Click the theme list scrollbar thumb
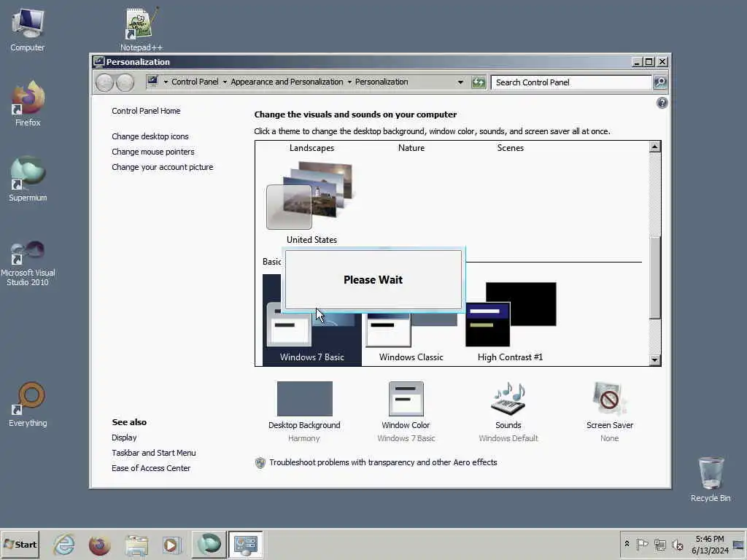The height and width of the screenshot is (560, 747). click(654, 277)
